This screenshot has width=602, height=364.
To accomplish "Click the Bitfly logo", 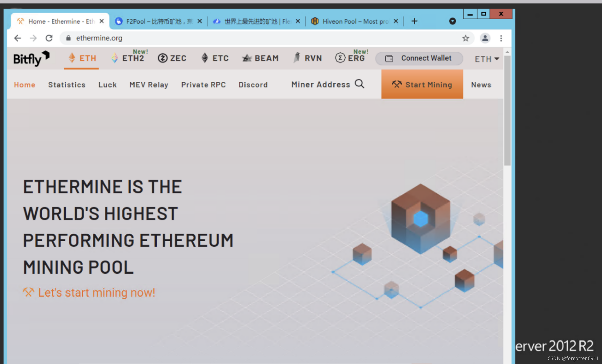I will pyautogui.click(x=31, y=58).
